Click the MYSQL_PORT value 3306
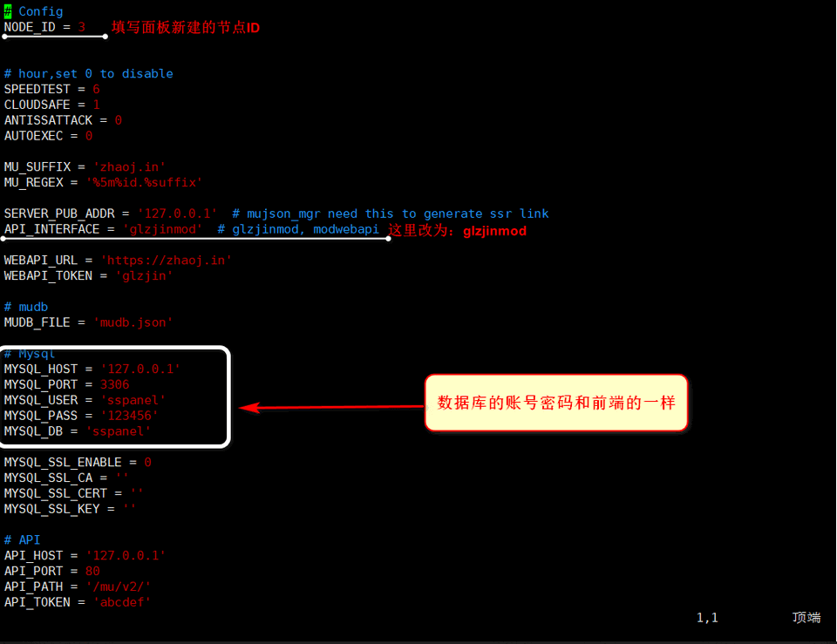The image size is (837, 644). pyautogui.click(x=115, y=384)
